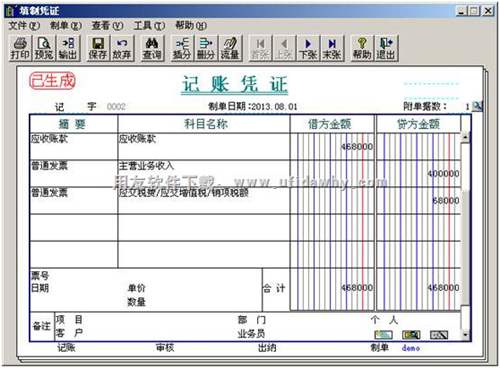The width and height of the screenshot is (500, 368).
Task: Insert entry line with 插分 icon
Action: pos(182,48)
